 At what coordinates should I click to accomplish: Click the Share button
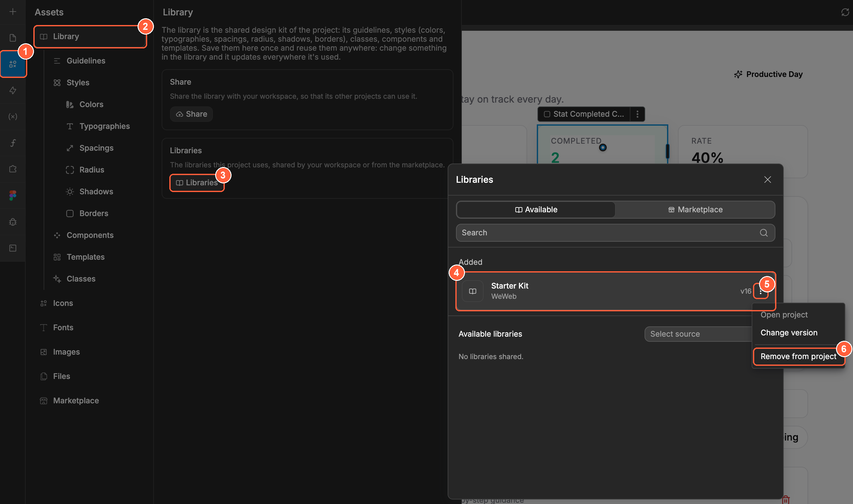pyautogui.click(x=191, y=114)
